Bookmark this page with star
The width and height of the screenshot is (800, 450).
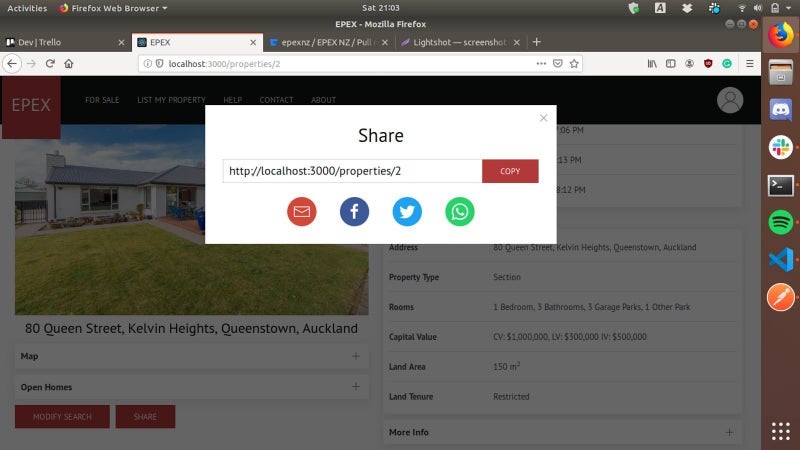pos(574,64)
